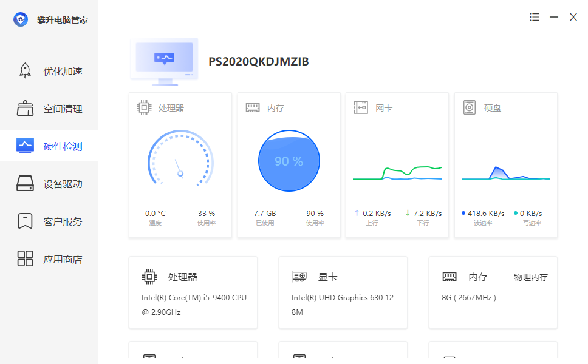The height and width of the screenshot is (364, 588).
Task: Click the 上行 upload label
Action: point(372,223)
